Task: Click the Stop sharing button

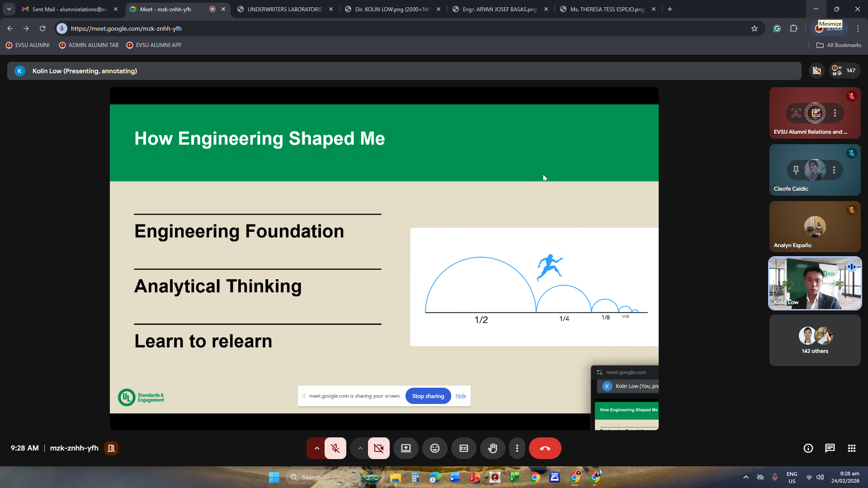Action: click(428, 396)
